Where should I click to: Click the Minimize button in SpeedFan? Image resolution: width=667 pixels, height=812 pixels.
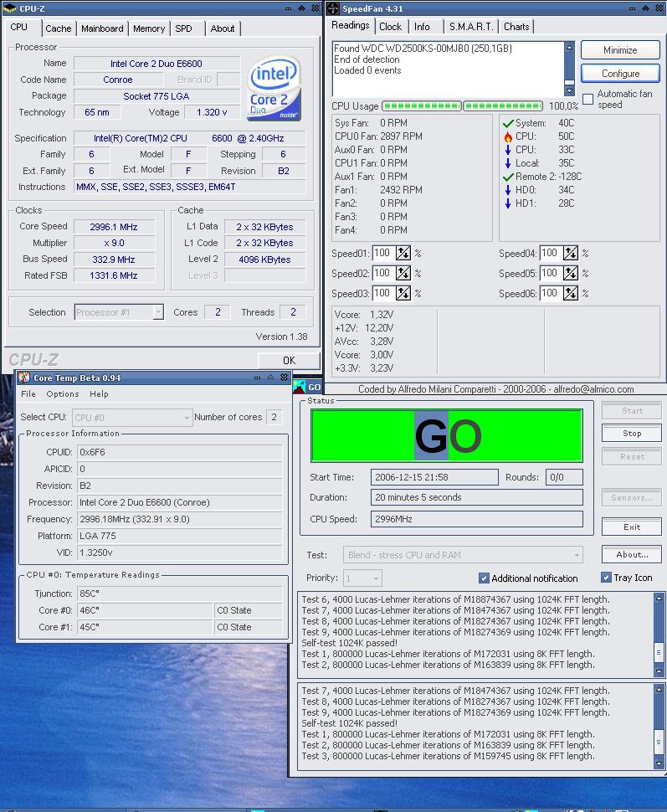click(x=620, y=50)
